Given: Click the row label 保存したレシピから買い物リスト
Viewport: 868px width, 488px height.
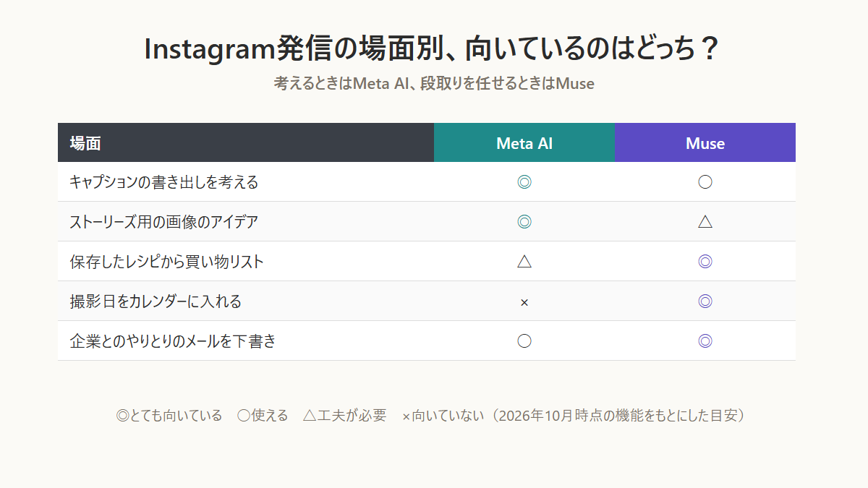Looking at the screenshot, I should pyautogui.click(x=167, y=262).
